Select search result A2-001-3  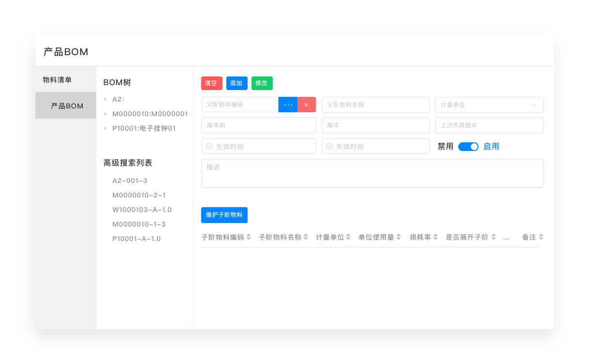click(x=130, y=181)
